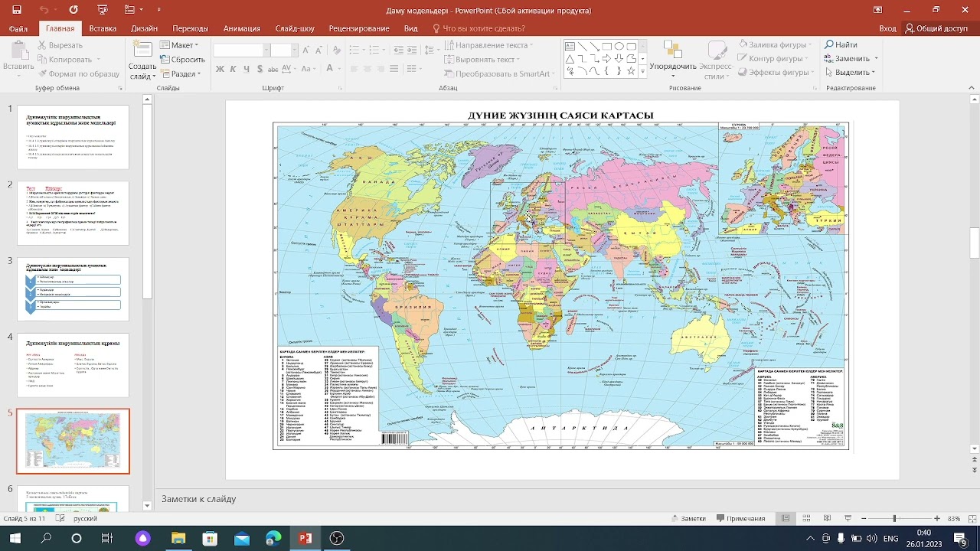Image resolution: width=980 pixels, height=551 pixels.
Task: Open the Section (Раздел) dropdown
Action: [x=181, y=74]
